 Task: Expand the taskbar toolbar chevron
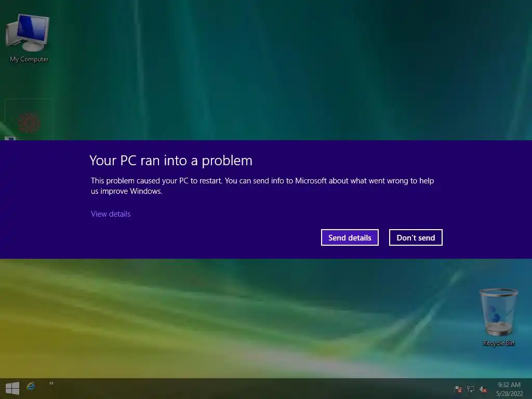[x=51, y=383]
